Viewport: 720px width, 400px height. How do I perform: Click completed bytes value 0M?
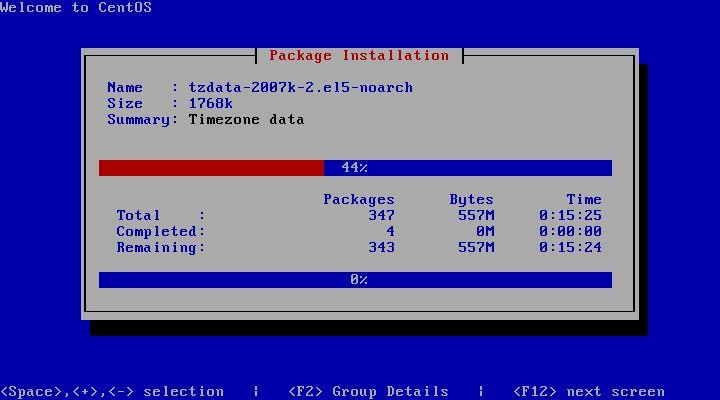(485, 231)
